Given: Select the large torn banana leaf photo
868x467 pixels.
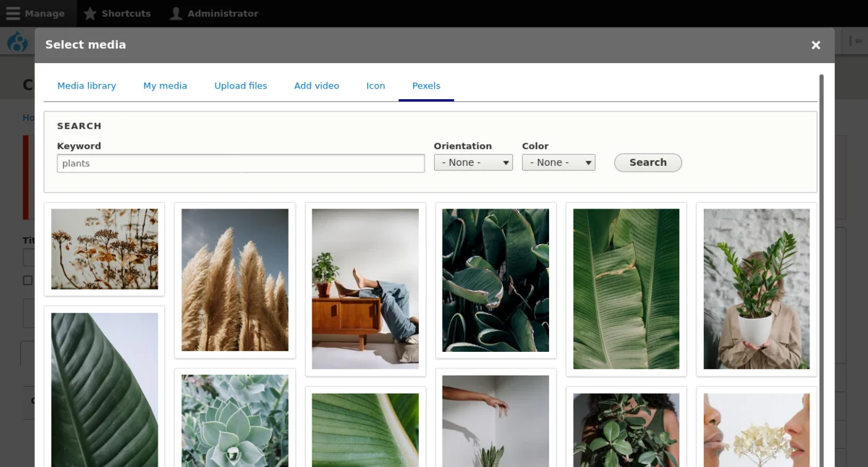Looking at the screenshot, I should (626, 289).
